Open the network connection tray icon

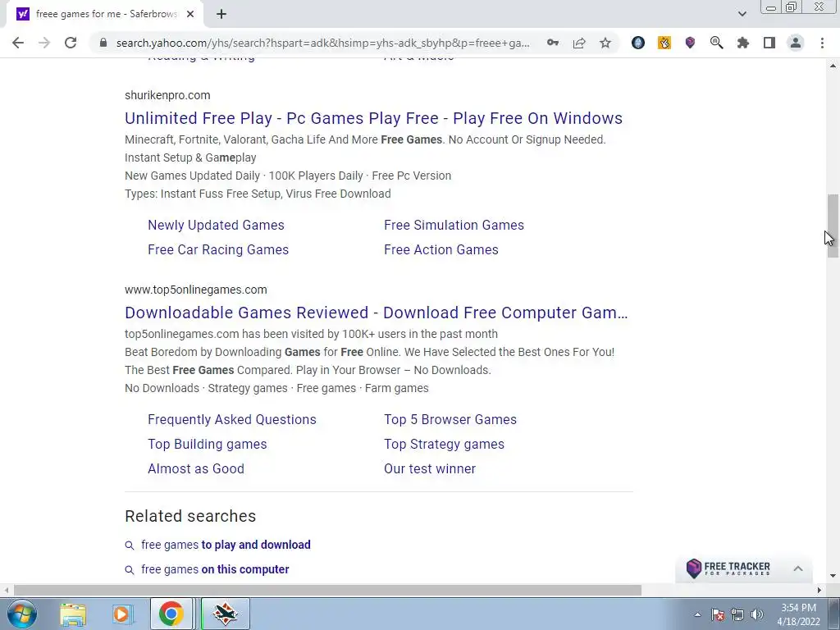(737, 615)
